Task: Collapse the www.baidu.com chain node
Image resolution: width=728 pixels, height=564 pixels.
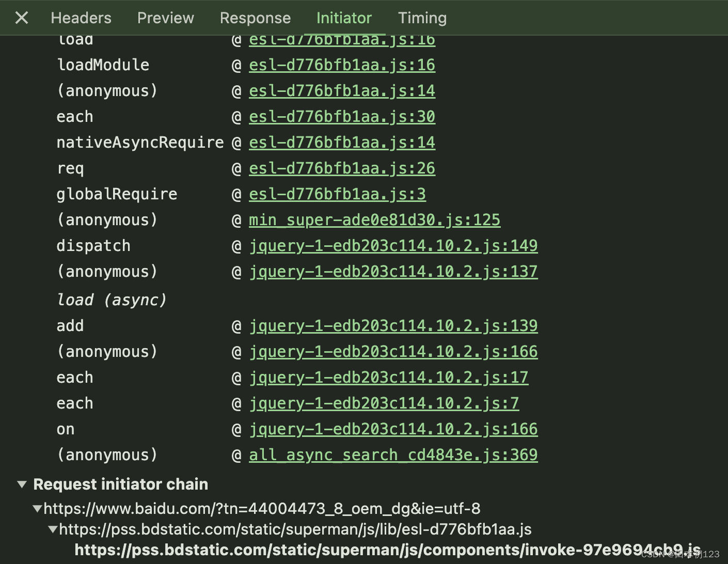Action: tap(37, 509)
